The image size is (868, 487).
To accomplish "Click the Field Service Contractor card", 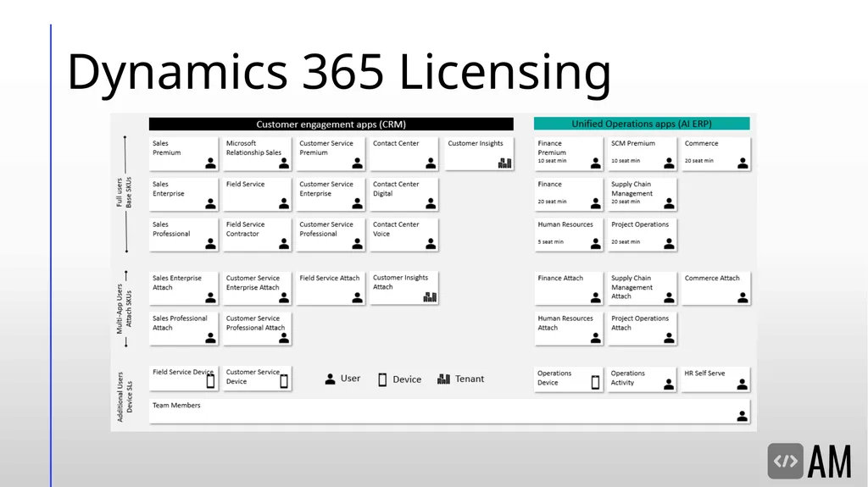I will tap(258, 235).
